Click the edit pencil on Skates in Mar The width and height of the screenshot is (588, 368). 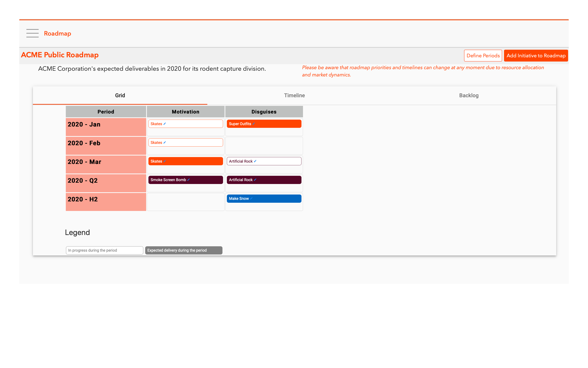click(x=165, y=161)
